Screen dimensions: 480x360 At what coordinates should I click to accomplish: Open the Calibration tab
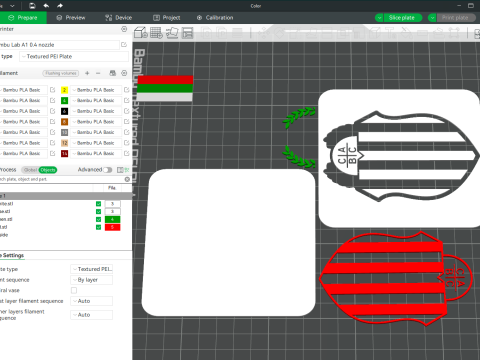215,18
